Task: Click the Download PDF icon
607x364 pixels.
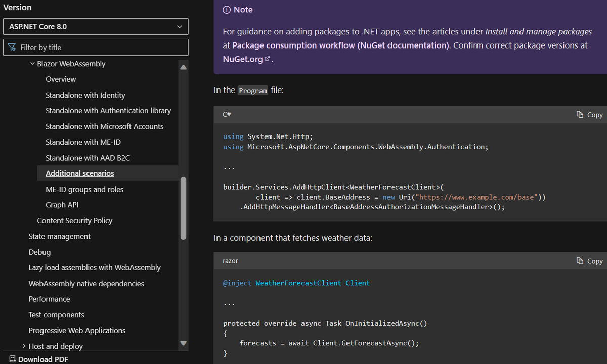Action: point(12,359)
